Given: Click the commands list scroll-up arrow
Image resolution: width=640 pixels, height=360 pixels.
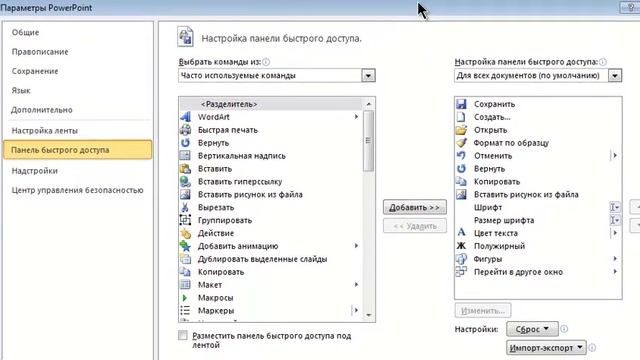Looking at the screenshot, I should [369, 104].
